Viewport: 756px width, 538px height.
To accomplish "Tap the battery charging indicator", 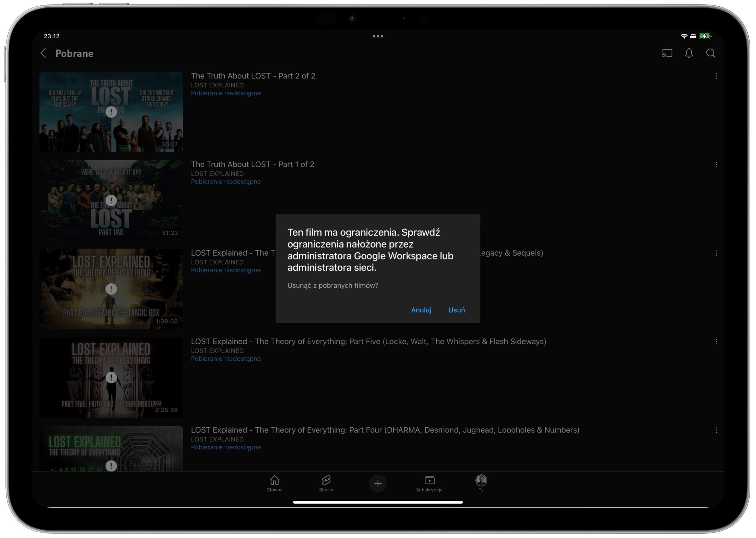I will (x=704, y=36).
